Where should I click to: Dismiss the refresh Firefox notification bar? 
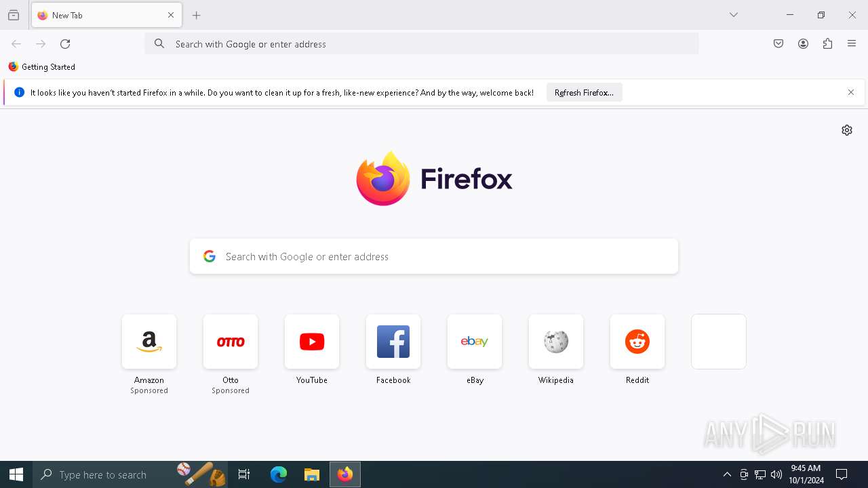coord(851,93)
